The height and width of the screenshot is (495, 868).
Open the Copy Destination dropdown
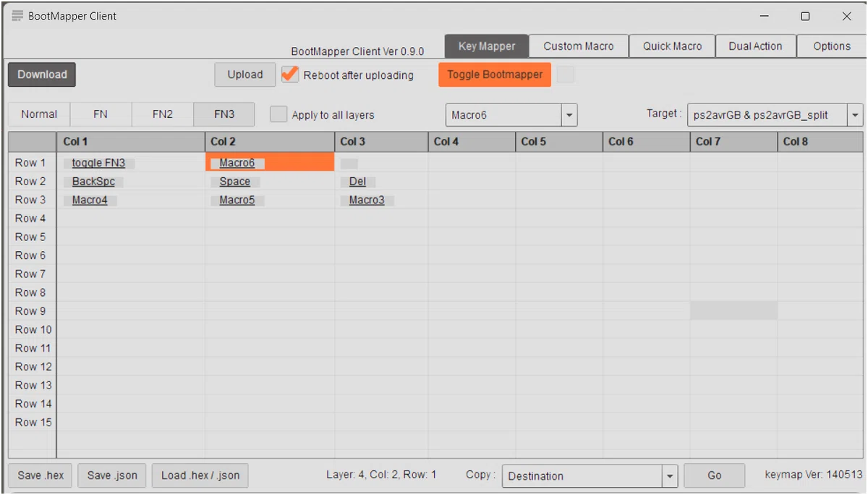pos(671,475)
